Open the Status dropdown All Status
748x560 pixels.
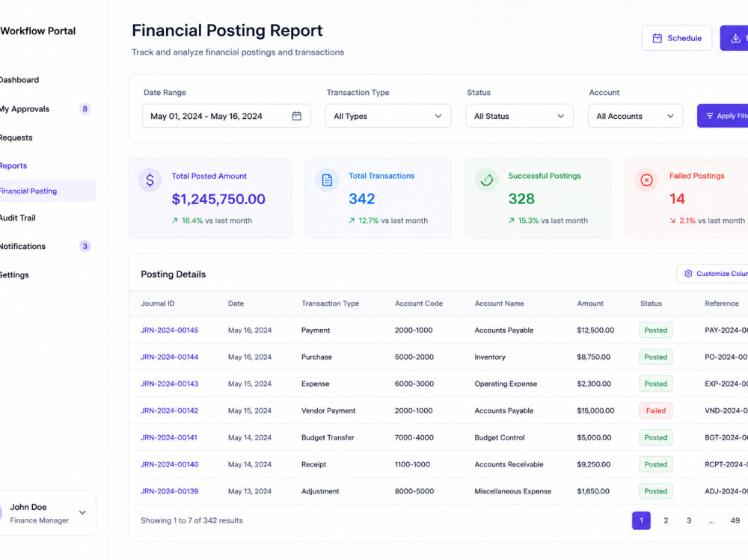pyautogui.click(x=520, y=116)
